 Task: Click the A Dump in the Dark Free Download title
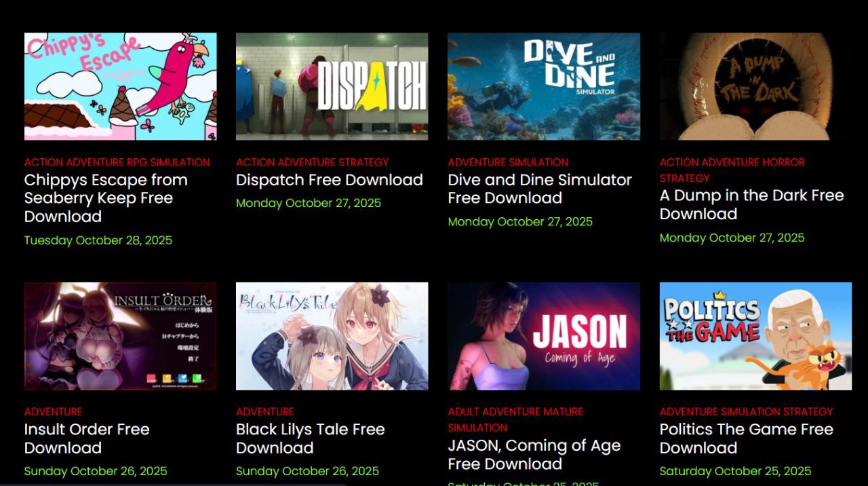click(751, 204)
